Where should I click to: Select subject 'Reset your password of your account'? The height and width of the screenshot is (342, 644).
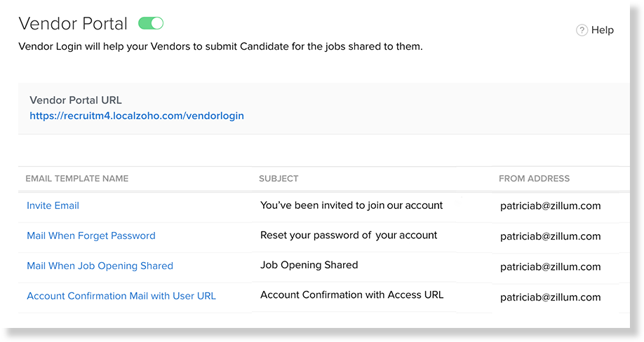[x=349, y=235]
